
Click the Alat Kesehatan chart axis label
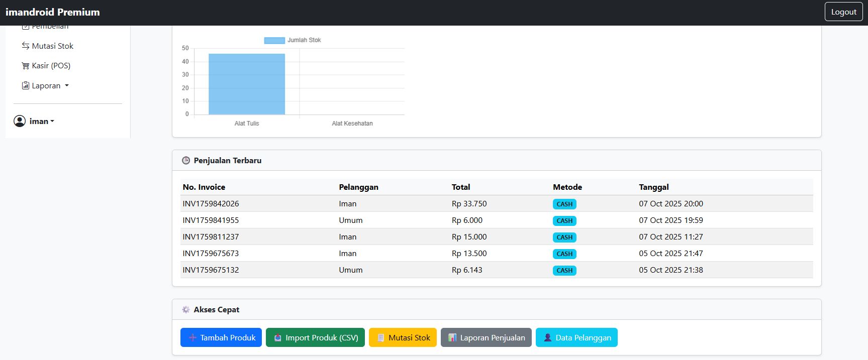point(352,124)
